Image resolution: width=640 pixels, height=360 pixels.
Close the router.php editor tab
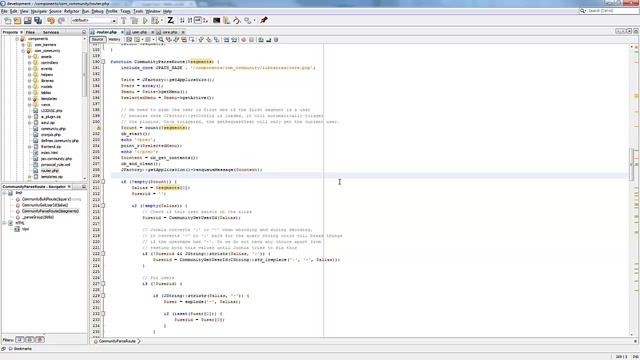point(122,32)
